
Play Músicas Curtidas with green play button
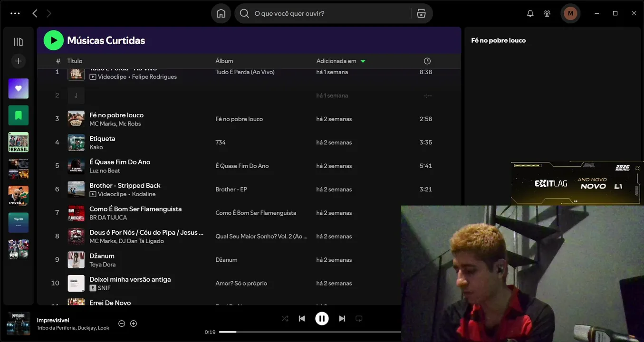[x=54, y=40]
